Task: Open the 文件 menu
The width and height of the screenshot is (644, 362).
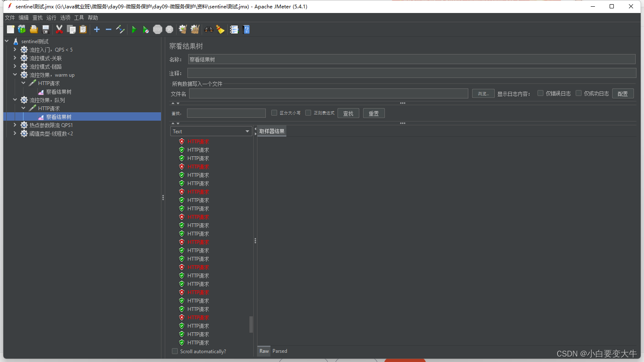Action: 10,18
